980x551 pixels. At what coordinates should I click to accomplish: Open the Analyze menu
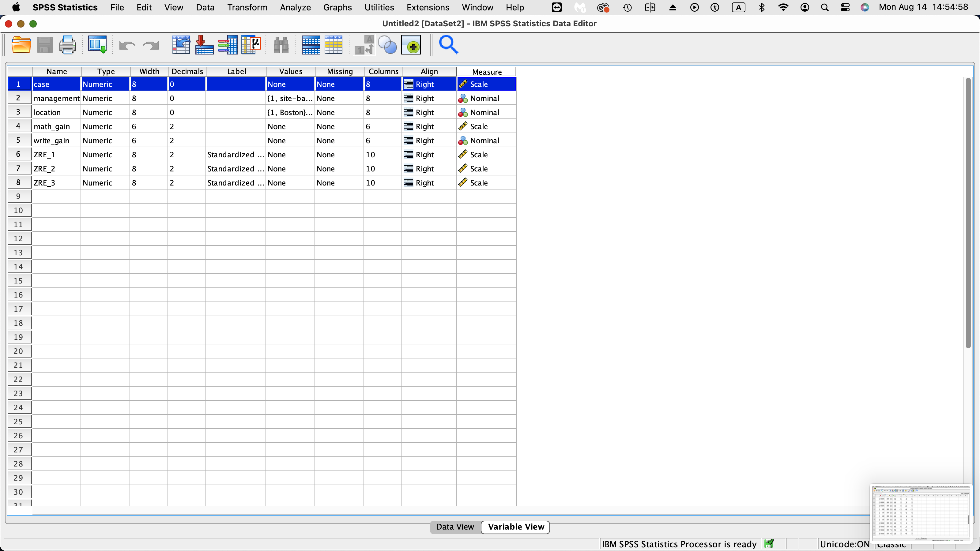click(x=295, y=8)
